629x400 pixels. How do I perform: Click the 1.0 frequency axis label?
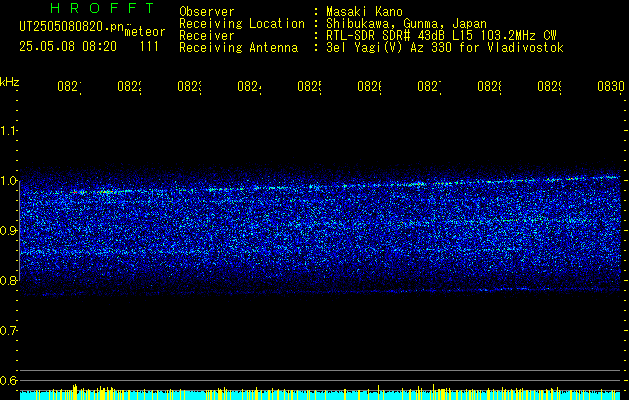tap(8, 181)
